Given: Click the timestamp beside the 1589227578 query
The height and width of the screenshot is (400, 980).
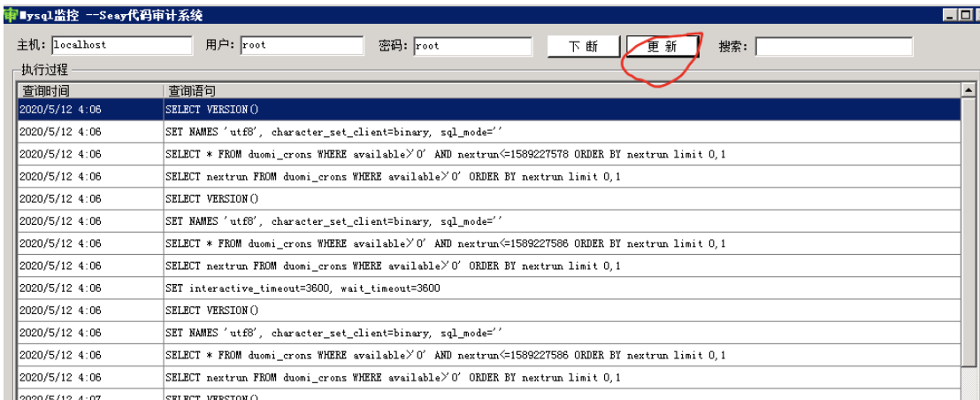Looking at the screenshot, I should tap(61, 154).
